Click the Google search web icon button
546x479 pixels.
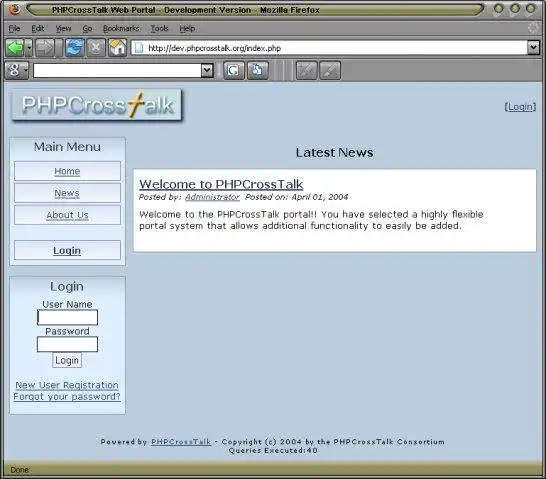[x=234, y=70]
